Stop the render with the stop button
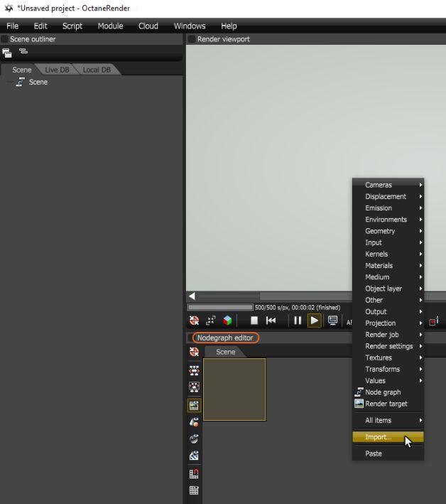This screenshot has width=446, height=504. (254, 321)
